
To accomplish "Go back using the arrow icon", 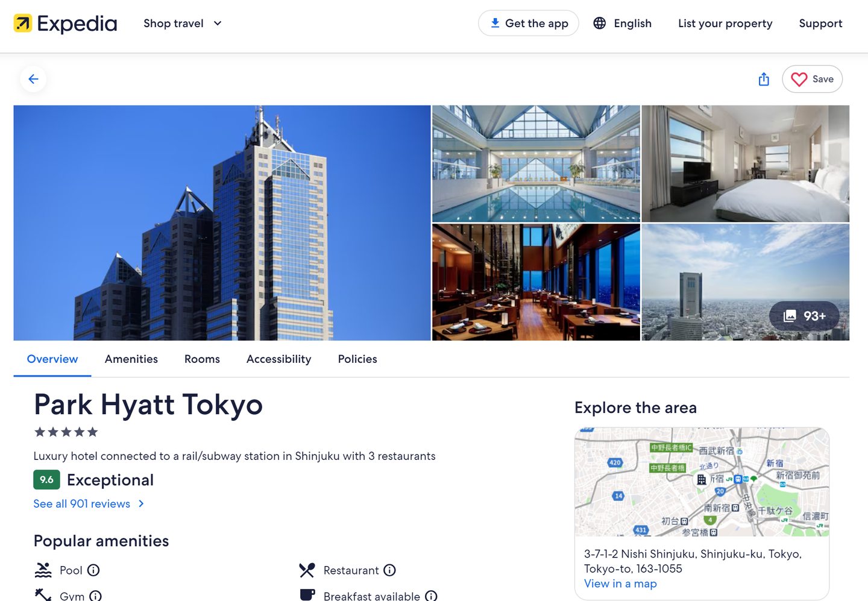I will click(33, 79).
